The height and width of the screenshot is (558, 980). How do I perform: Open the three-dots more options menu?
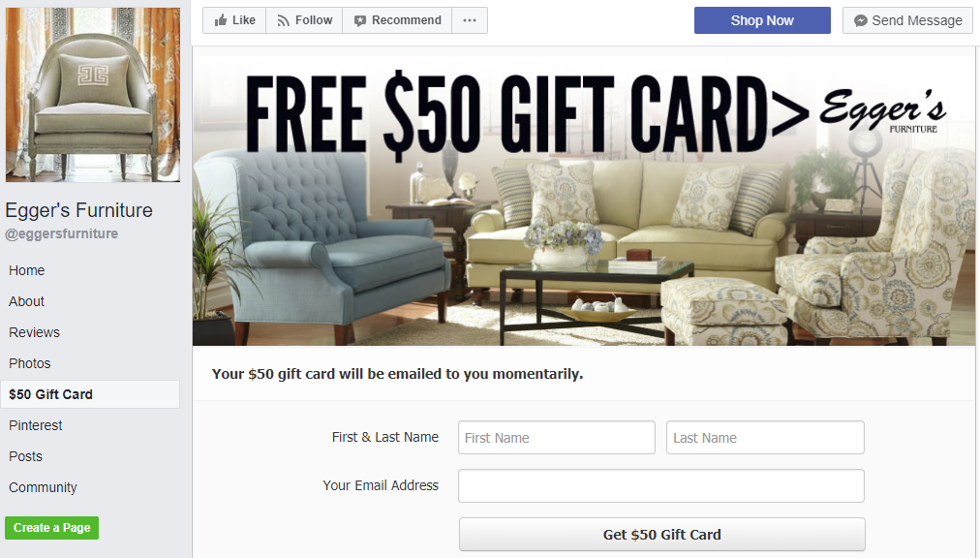click(470, 20)
